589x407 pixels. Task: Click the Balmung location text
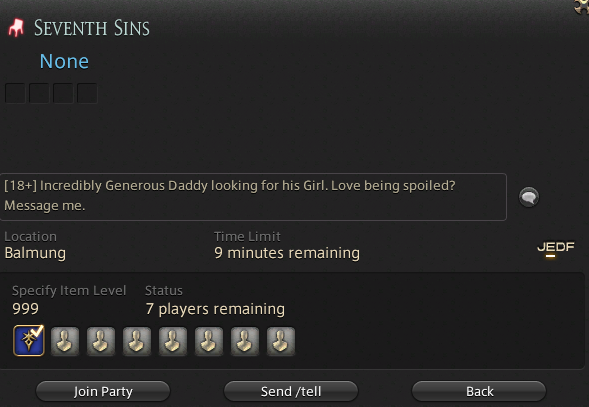(35, 253)
